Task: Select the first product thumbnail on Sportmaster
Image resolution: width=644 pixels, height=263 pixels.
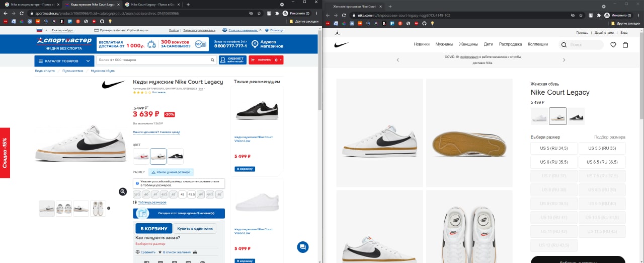Action: tap(47, 208)
